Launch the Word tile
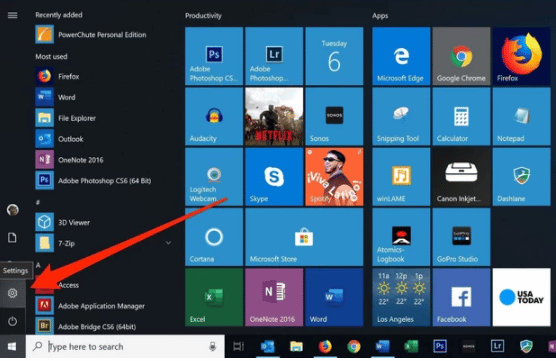This screenshot has height=361, width=556. 334,297
